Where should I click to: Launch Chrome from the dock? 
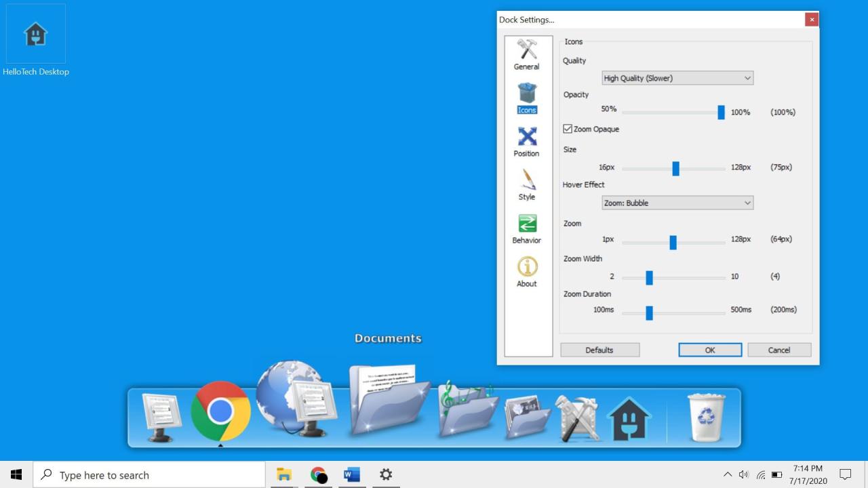(x=220, y=410)
